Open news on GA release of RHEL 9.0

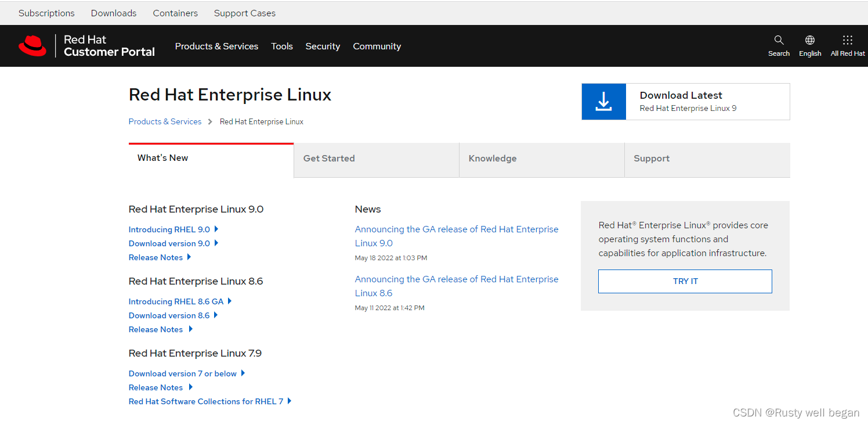pos(457,236)
